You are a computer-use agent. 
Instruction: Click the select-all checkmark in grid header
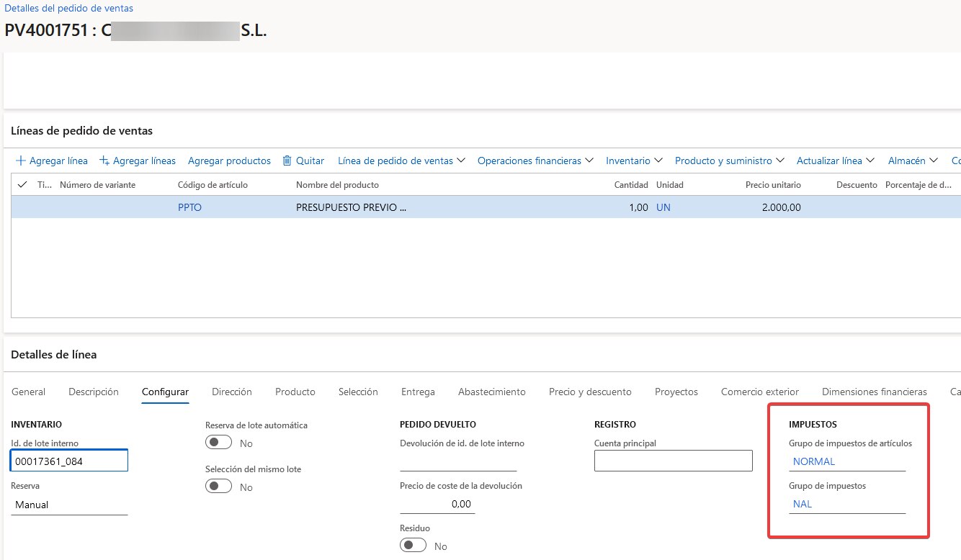click(22, 185)
